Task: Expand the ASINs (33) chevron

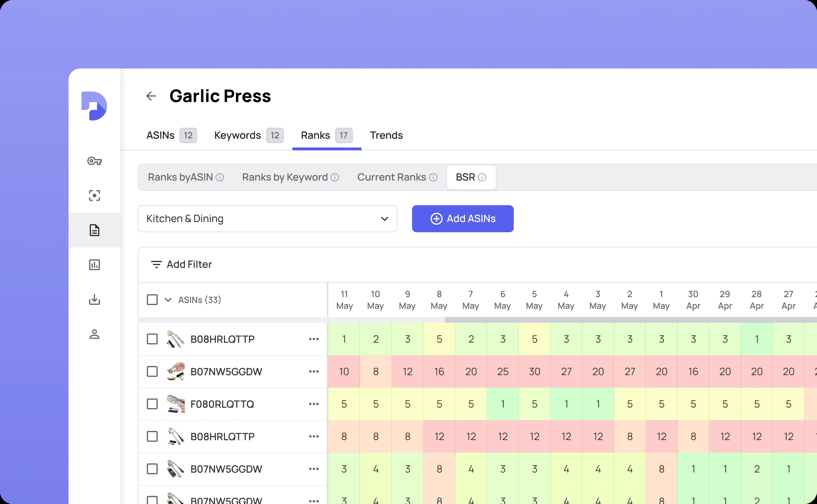Action: pos(168,300)
